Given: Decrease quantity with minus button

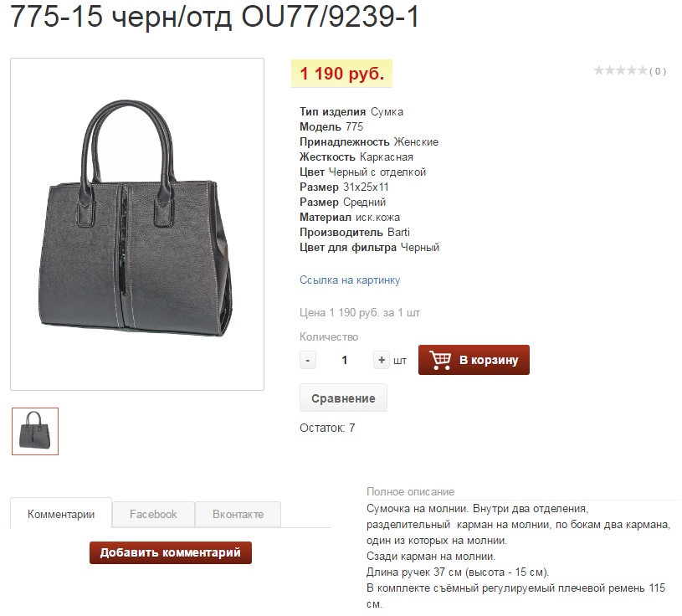Looking at the screenshot, I should tap(307, 360).
